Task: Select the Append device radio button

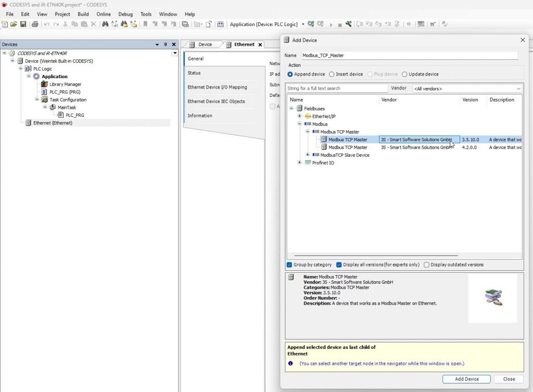Action: 290,74
